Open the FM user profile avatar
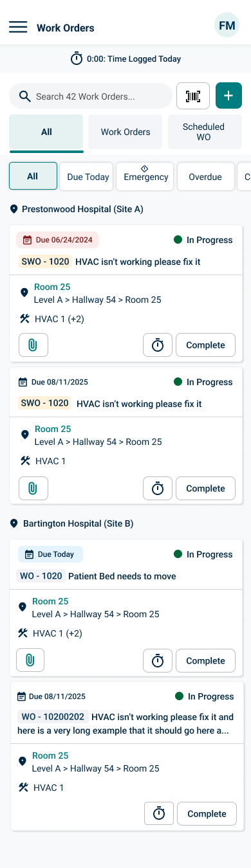 pos(227,26)
